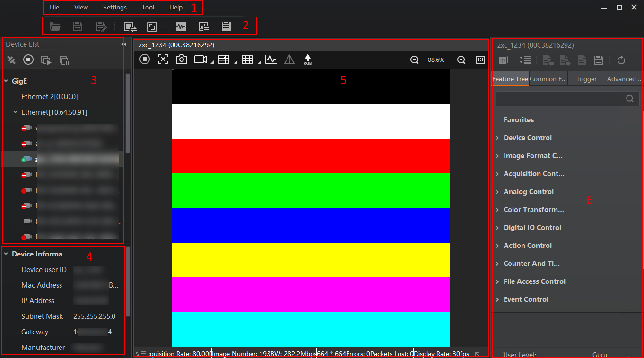The width and height of the screenshot is (644, 358).
Task: Toggle the grid overlay icon in the viewer toolbar
Action: coord(247,60)
